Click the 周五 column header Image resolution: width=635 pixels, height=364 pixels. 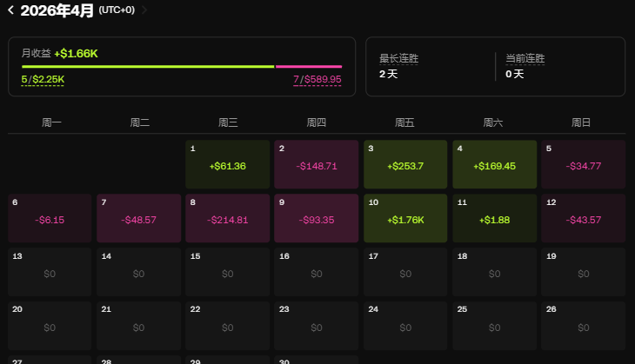point(404,122)
